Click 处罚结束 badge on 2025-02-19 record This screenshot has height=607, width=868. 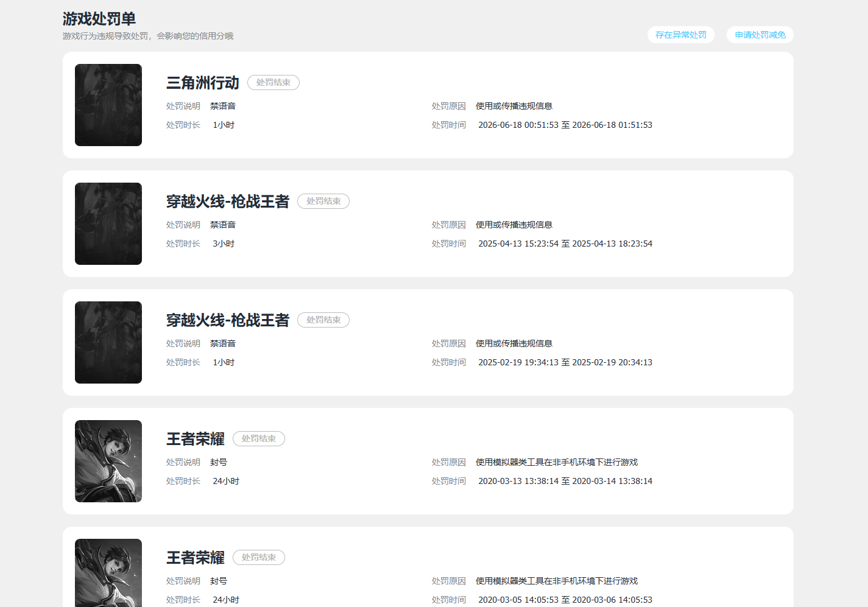(323, 320)
